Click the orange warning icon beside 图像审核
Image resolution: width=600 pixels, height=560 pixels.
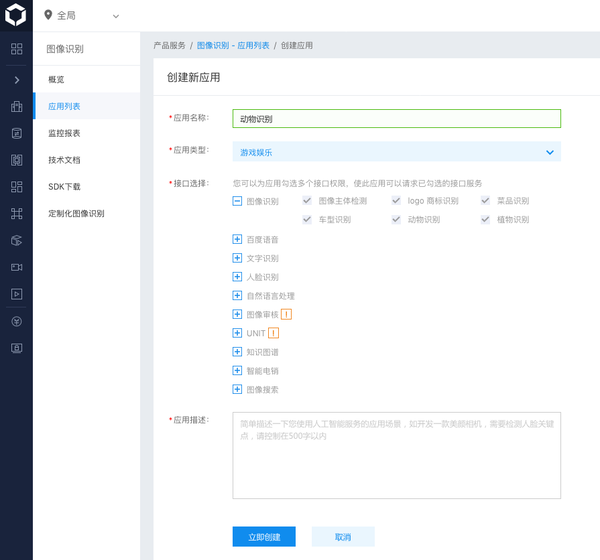pyautogui.click(x=286, y=314)
